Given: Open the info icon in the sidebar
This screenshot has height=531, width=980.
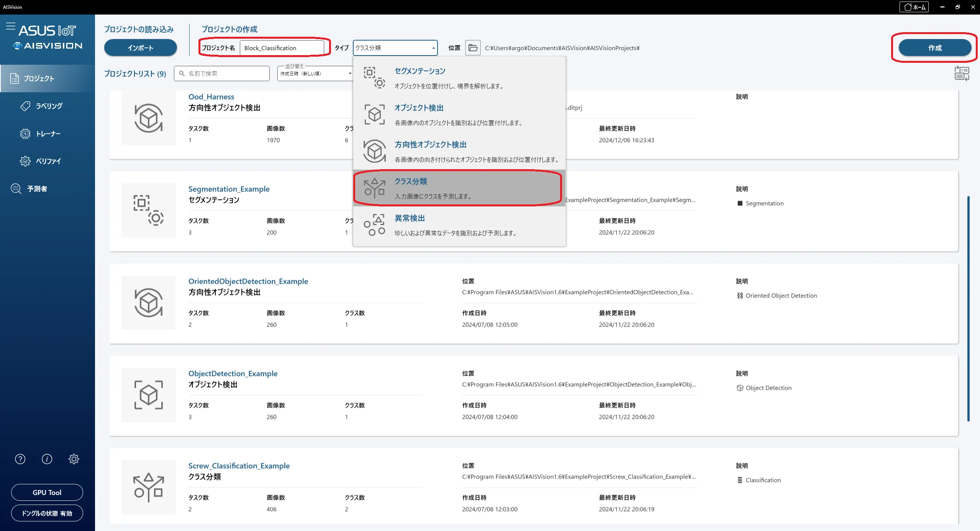Looking at the screenshot, I should point(47,459).
